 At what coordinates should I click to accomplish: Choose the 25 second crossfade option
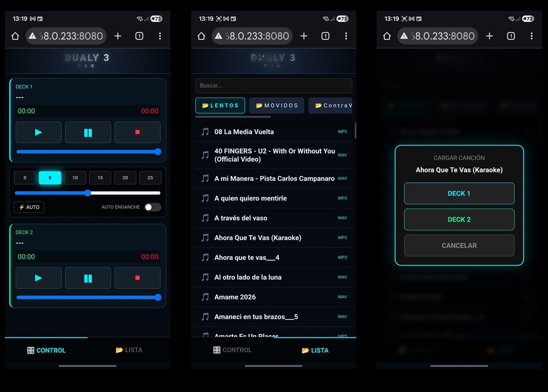[x=150, y=178]
